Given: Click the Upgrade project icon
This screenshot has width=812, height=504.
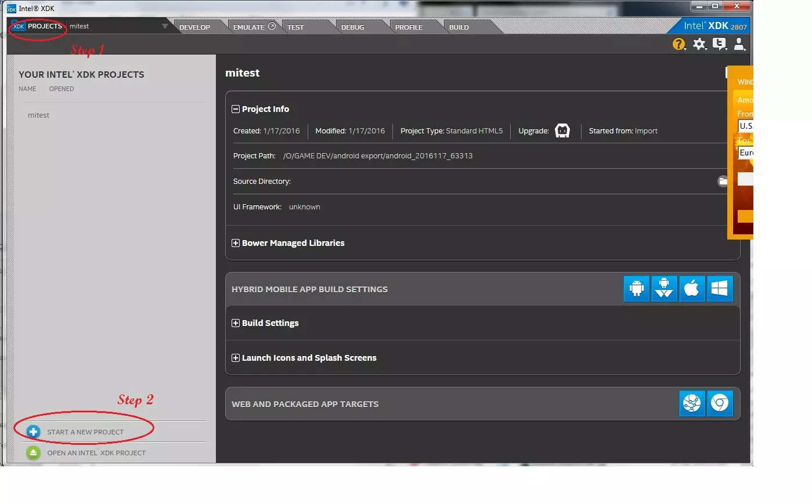Looking at the screenshot, I should click(562, 131).
